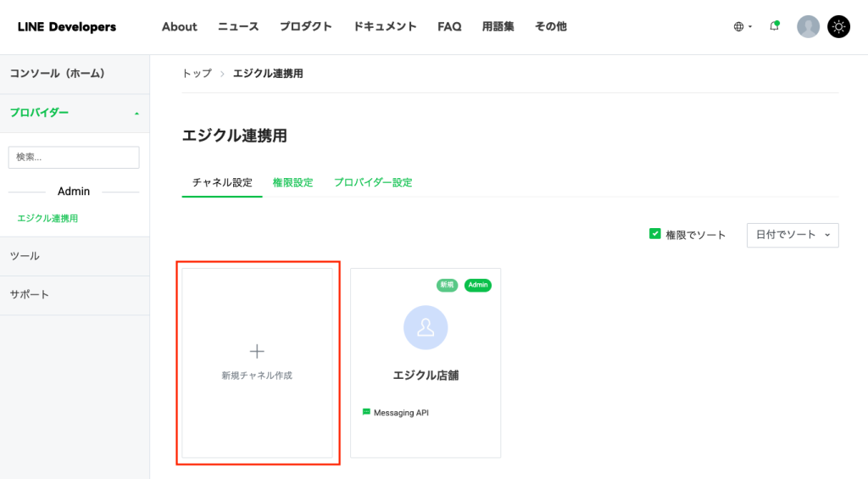Uncheck the 権限でソート checkbox
Image resolution: width=868 pixels, height=479 pixels.
coord(655,234)
